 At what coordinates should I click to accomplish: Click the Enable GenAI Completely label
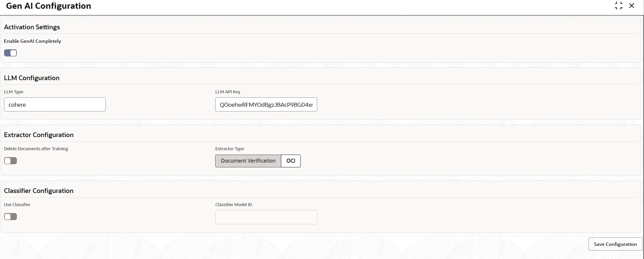[32, 41]
